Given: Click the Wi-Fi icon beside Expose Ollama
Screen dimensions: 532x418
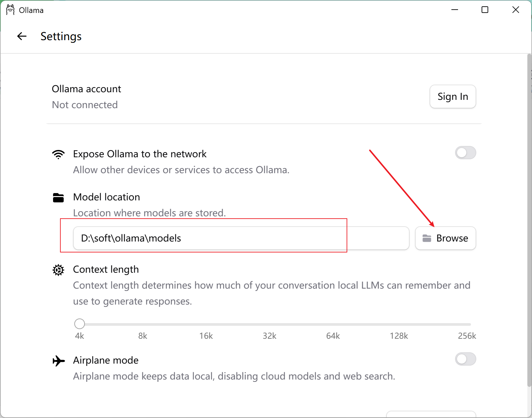Looking at the screenshot, I should [x=58, y=154].
